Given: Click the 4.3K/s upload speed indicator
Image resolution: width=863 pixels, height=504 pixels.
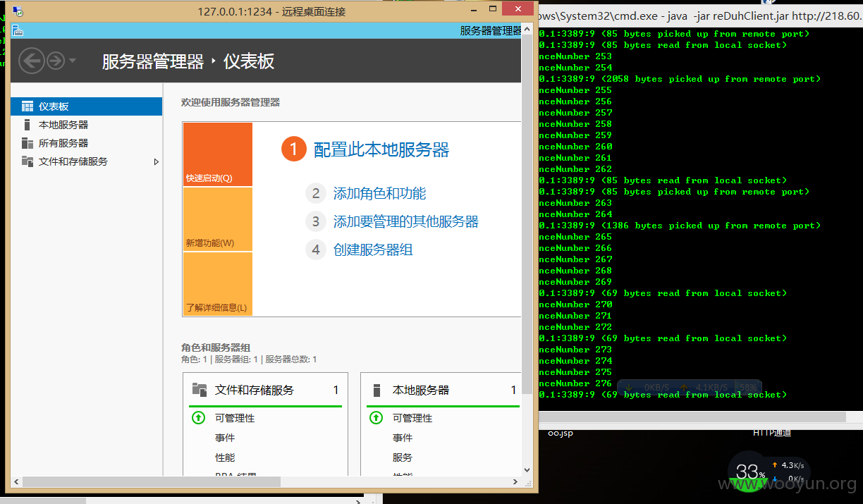Looking at the screenshot, I should 788,465.
